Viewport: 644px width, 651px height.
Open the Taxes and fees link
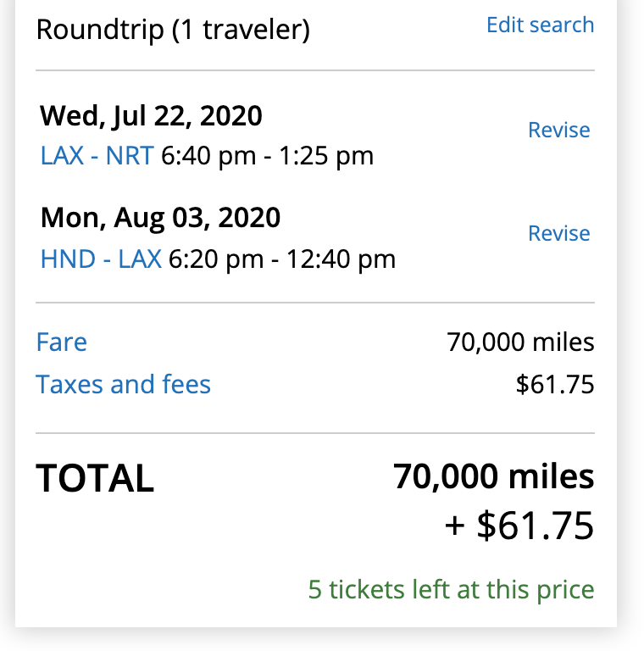123,385
